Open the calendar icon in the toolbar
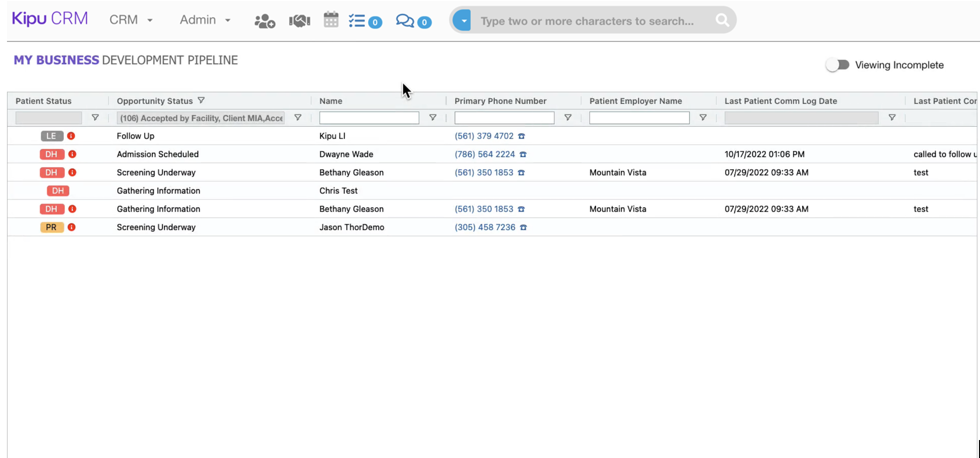This screenshot has width=980, height=458. click(x=330, y=20)
